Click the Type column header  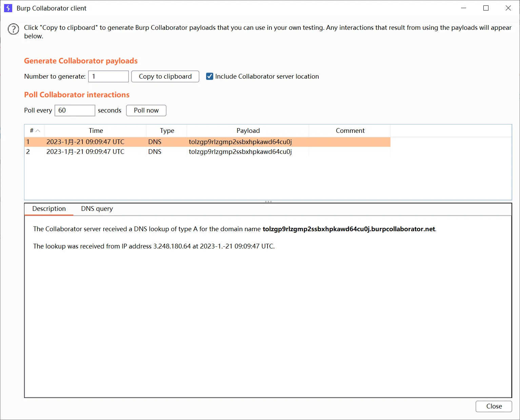tap(167, 131)
